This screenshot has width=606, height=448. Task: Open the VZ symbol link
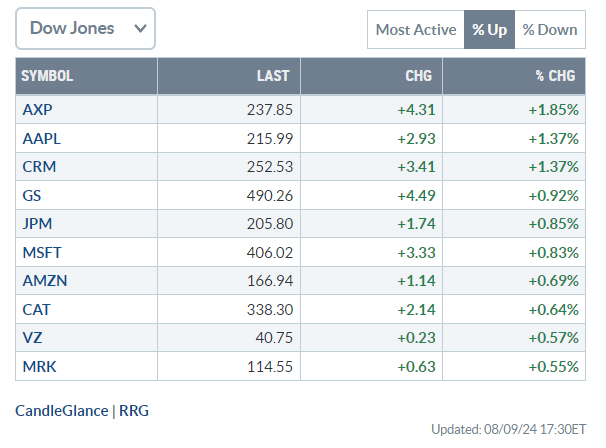tap(32, 338)
